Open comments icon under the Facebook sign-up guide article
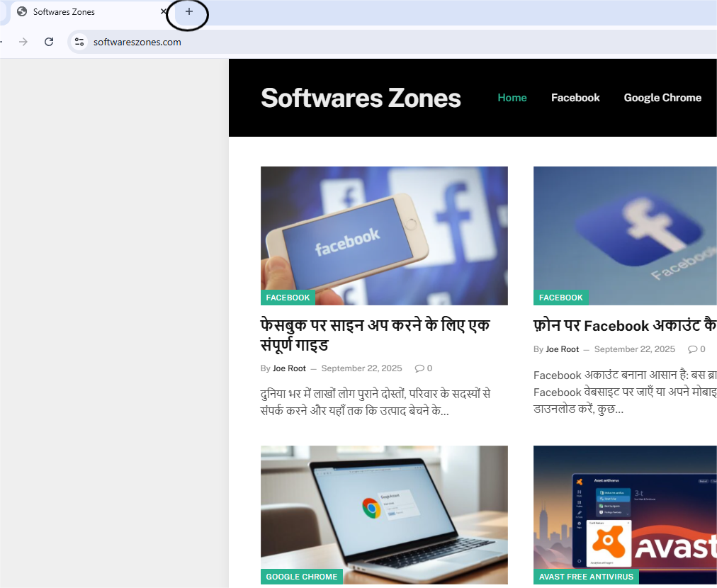Viewport: 717px width, 588px height. [x=419, y=368]
